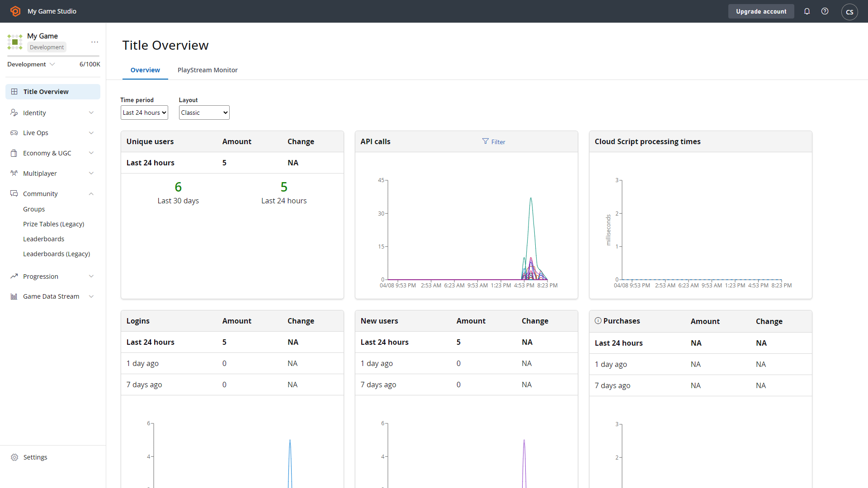Click the API calls filter funnel icon
Image resolution: width=868 pixels, height=488 pixels.
pyautogui.click(x=486, y=141)
